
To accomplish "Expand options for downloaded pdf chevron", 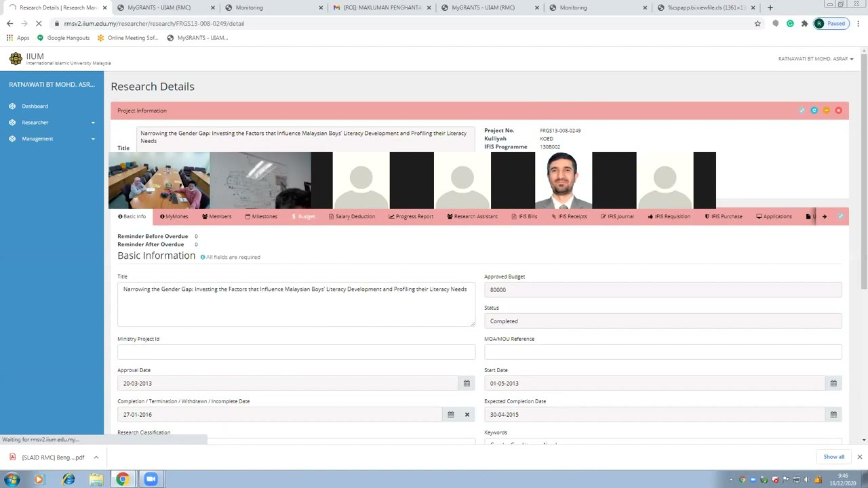I will coord(96,457).
